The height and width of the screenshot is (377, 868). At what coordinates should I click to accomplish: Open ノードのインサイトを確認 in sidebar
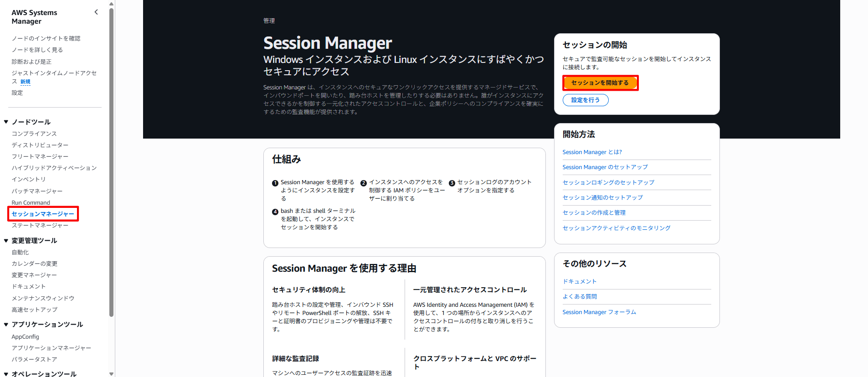pos(46,38)
